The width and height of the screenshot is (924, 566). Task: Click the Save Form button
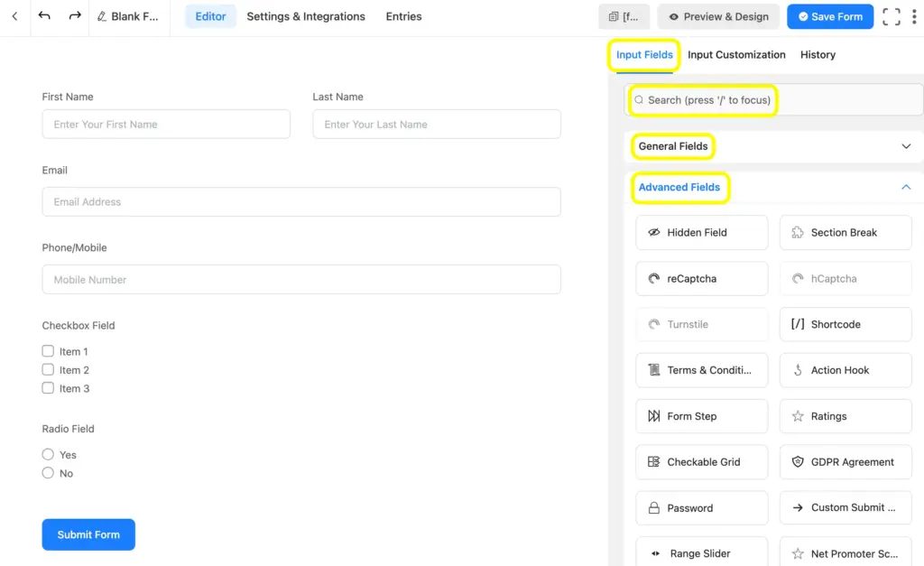(829, 16)
